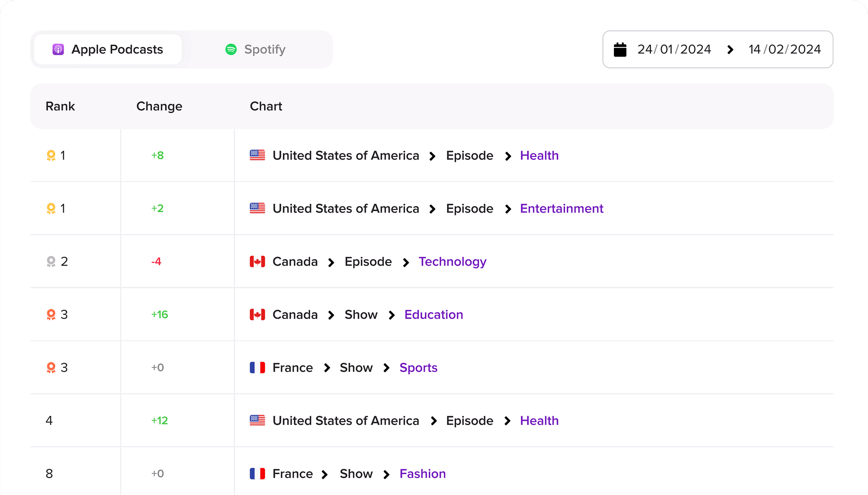Click chevron between Show and Sports
Image resolution: width=868 pixels, height=495 pixels.
click(386, 368)
